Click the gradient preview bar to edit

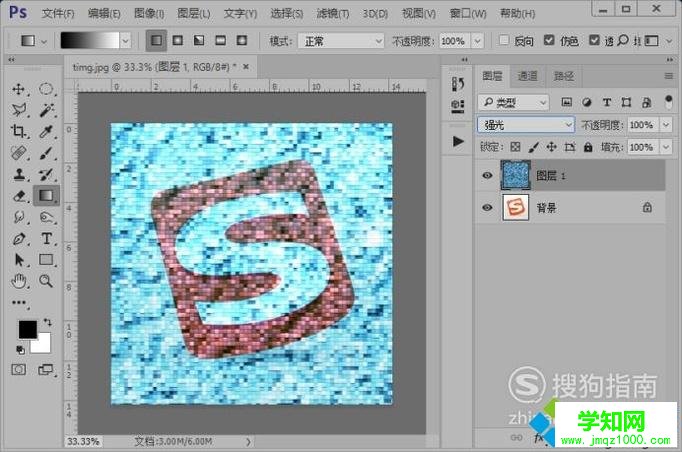coord(90,41)
